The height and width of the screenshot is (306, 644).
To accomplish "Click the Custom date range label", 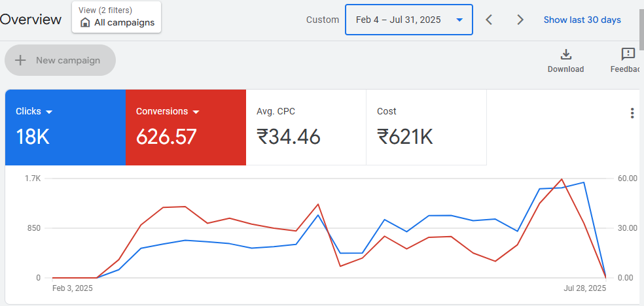I will (x=323, y=20).
